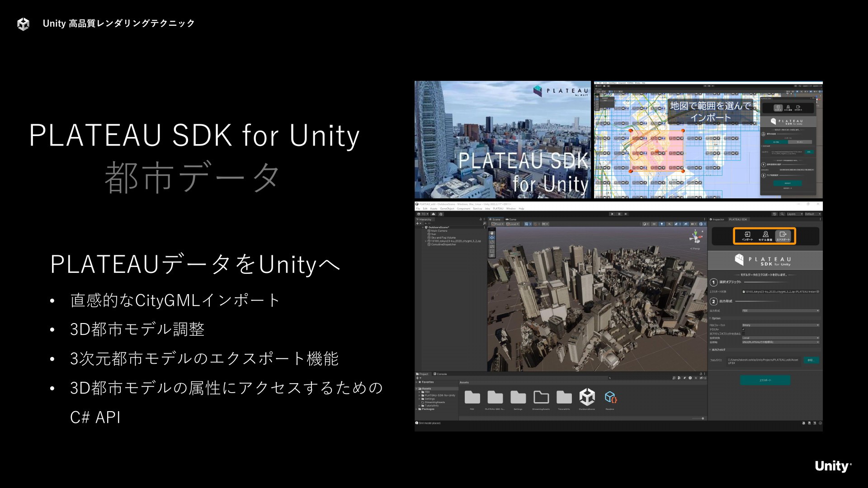Click the editor search magnifier icon
Image resolution: width=868 pixels, height=488 pixels.
(x=782, y=214)
